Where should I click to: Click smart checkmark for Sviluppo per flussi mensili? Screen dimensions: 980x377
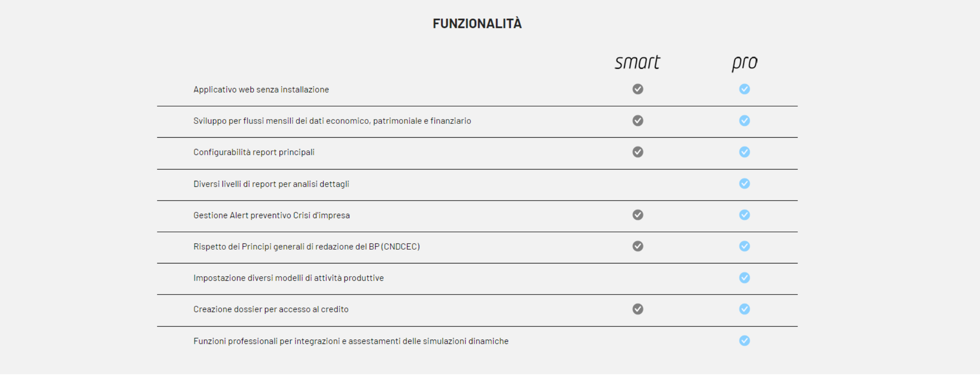tap(638, 121)
